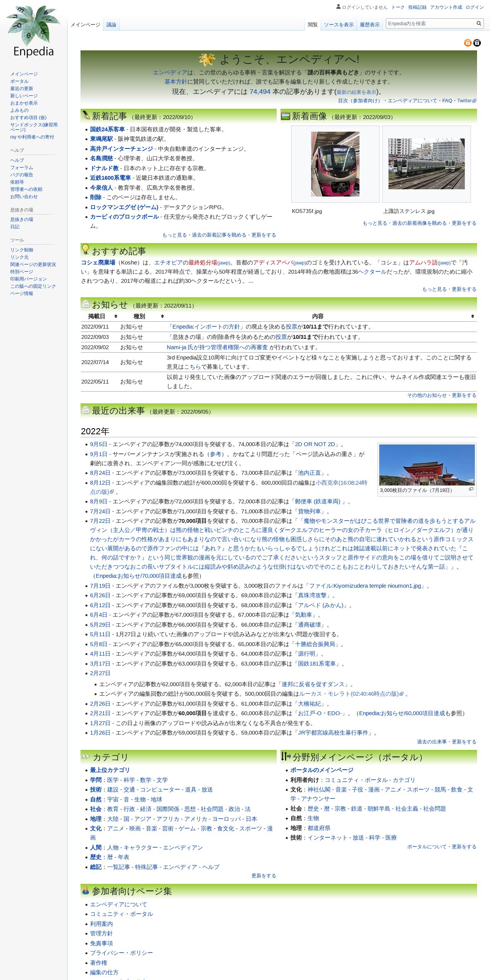
Task: Open the Twitter external link
Action: coord(467,101)
